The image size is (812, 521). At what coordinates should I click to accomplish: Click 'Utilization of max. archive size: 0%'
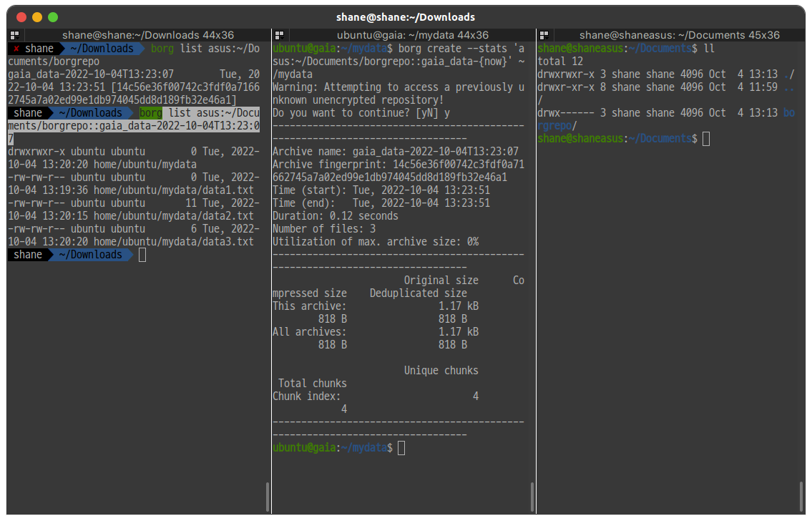[x=376, y=242]
